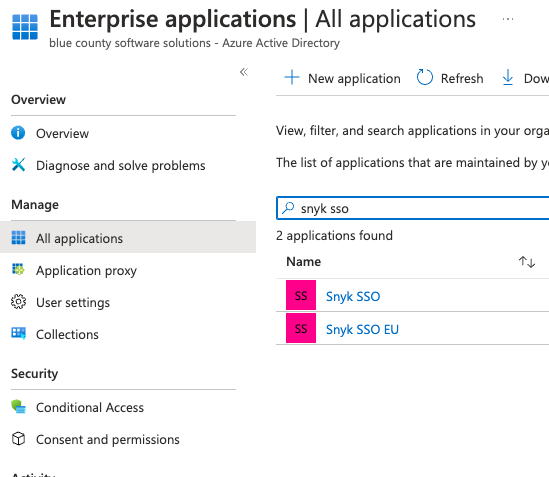
Task: Click the pink SS tile for Snyk SSO
Action: [x=301, y=295]
